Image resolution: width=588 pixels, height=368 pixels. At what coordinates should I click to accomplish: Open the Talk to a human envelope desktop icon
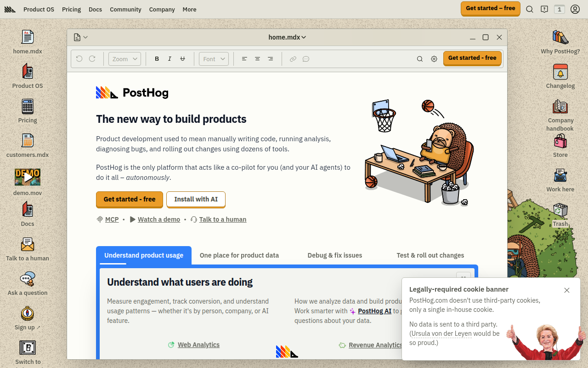(x=28, y=249)
